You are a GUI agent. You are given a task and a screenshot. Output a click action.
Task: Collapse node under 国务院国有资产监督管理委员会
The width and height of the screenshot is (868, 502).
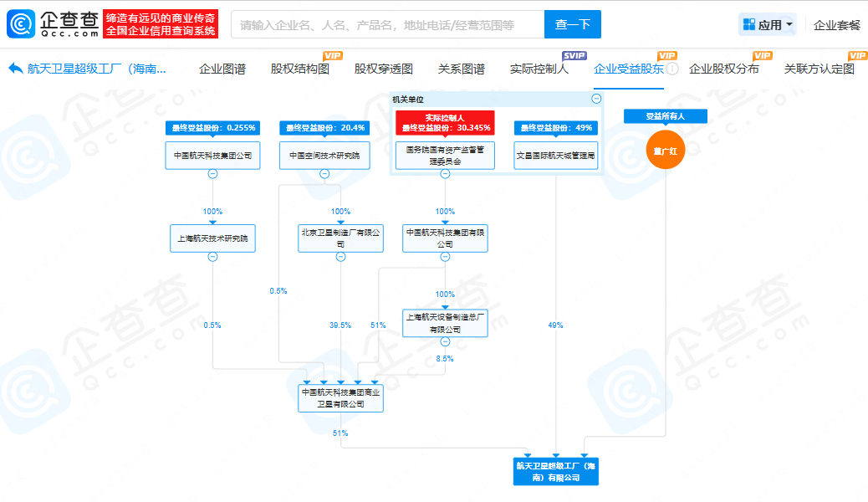click(x=445, y=174)
